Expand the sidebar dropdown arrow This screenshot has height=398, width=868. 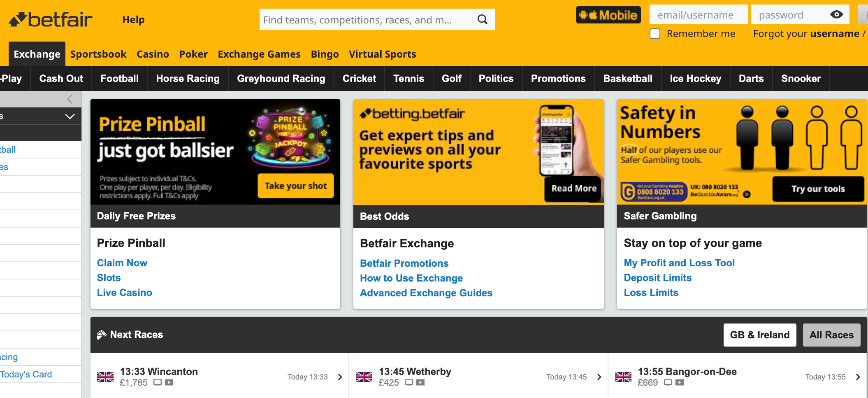70,116
